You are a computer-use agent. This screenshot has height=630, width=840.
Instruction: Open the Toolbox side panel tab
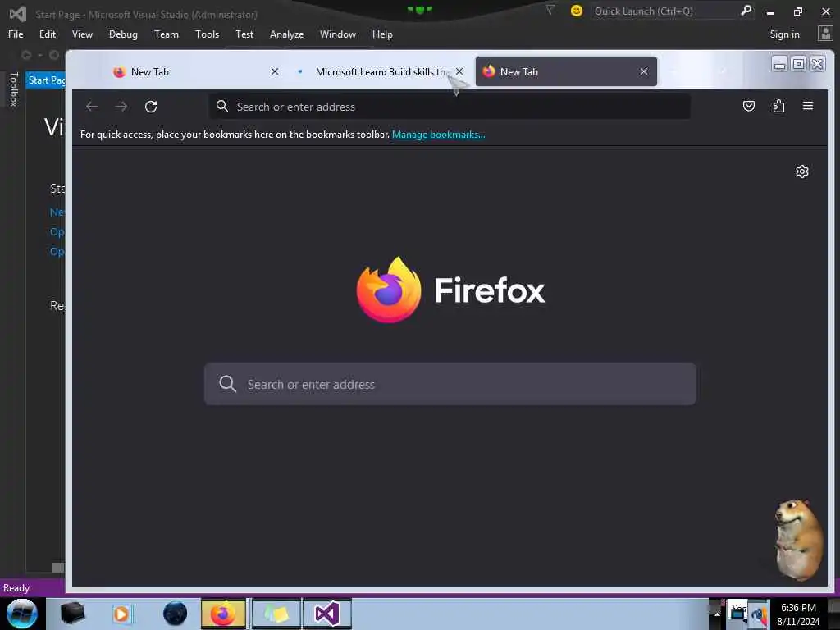[13, 89]
